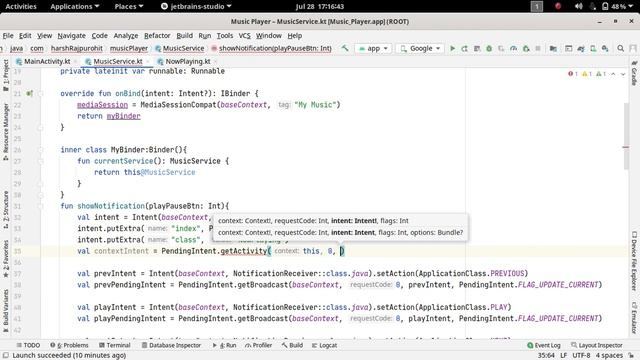Click the Profile app gauge icon

pyautogui.click(x=513, y=48)
